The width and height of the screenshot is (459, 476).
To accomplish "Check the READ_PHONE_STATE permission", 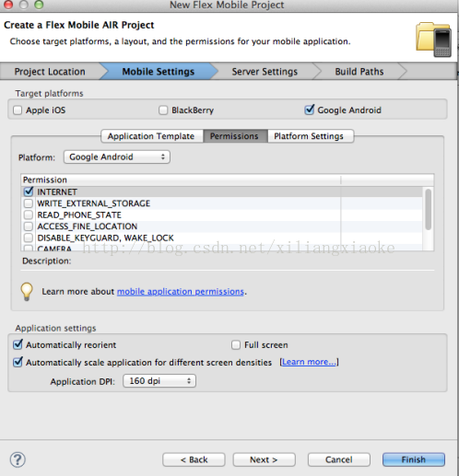I will pyautogui.click(x=29, y=215).
